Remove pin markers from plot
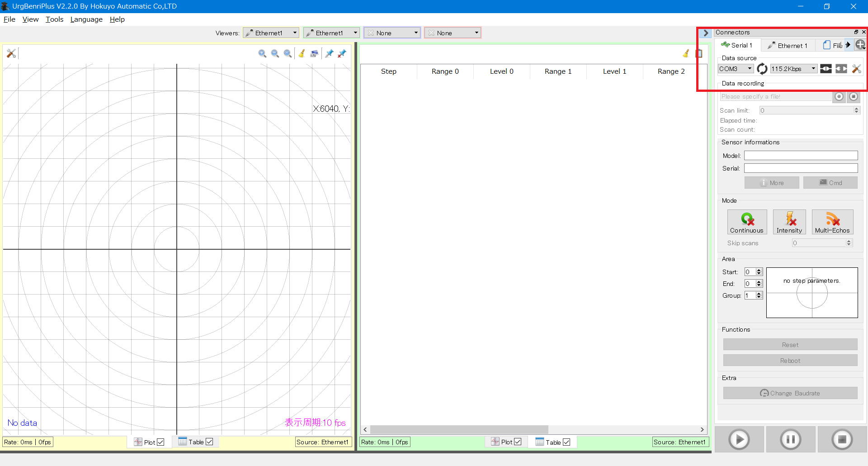The image size is (868, 466). point(342,53)
